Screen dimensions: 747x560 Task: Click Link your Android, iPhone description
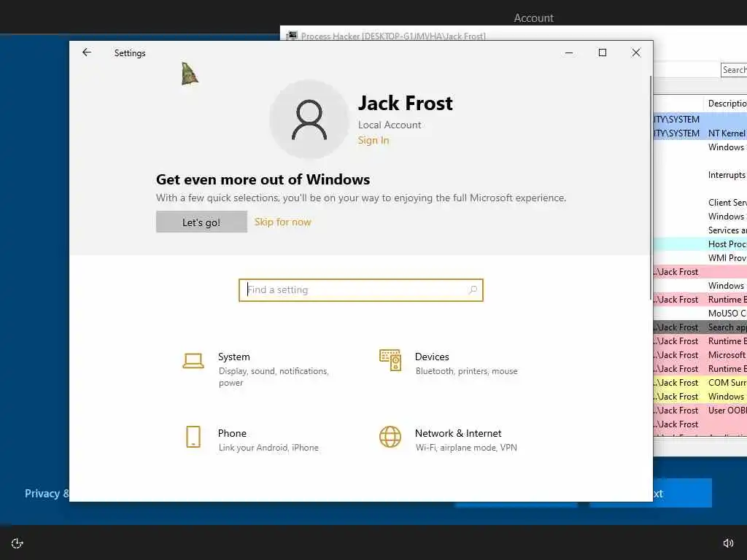click(268, 448)
